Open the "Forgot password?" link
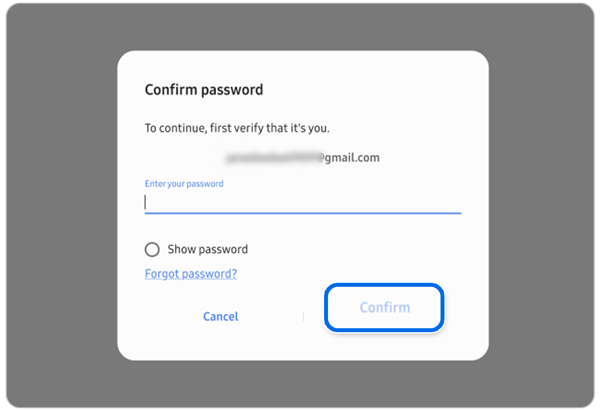Viewport: 600px width, 410px height. tap(191, 273)
